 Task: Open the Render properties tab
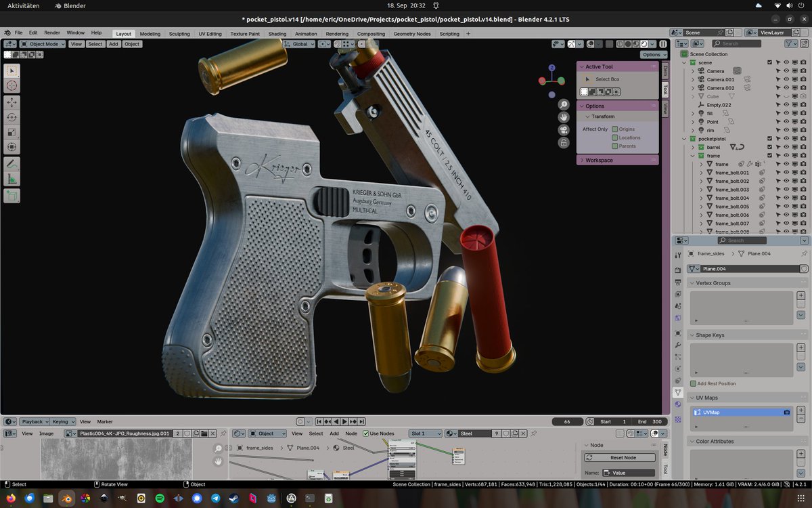[x=678, y=270]
